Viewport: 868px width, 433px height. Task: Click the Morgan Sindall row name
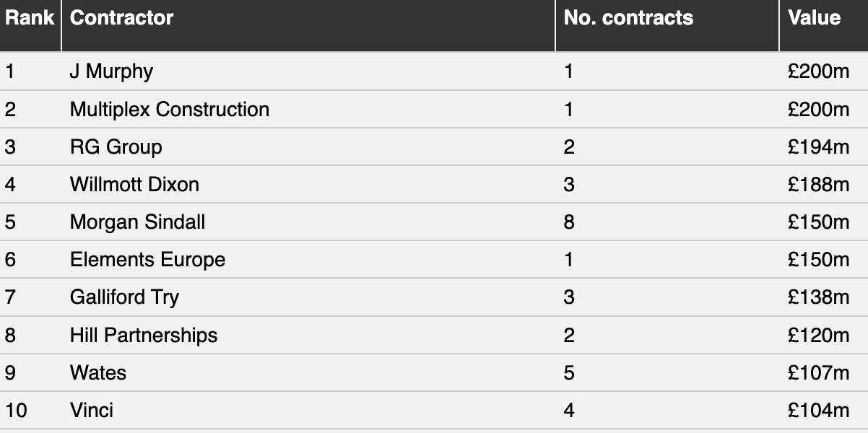point(137,222)
